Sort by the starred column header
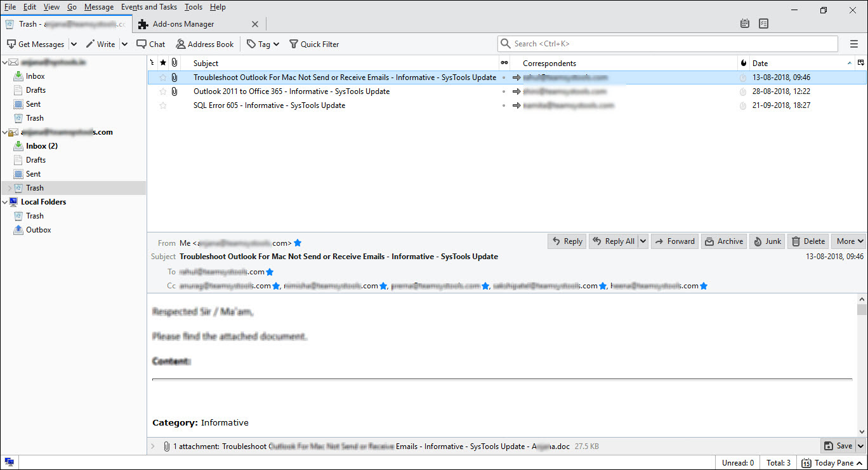Image resolution: width=868 pixels, height=470 pixels. 163,63
